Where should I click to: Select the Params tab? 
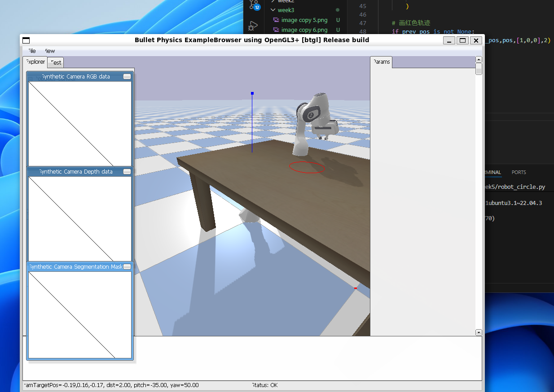(382, 62)
